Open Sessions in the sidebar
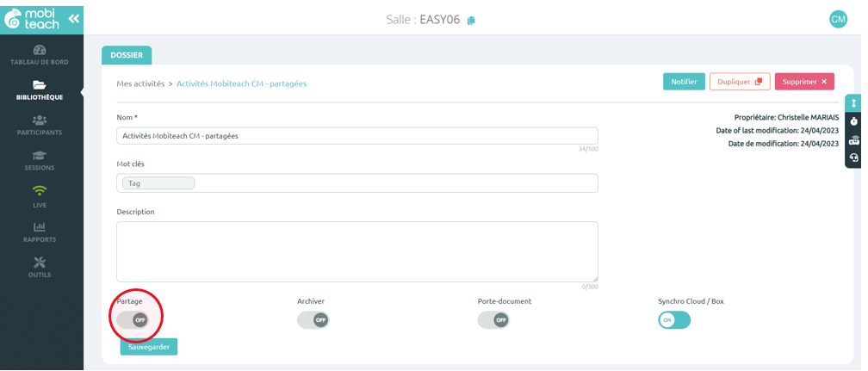This screenshot has width=868, height=371. click(40, 161)
